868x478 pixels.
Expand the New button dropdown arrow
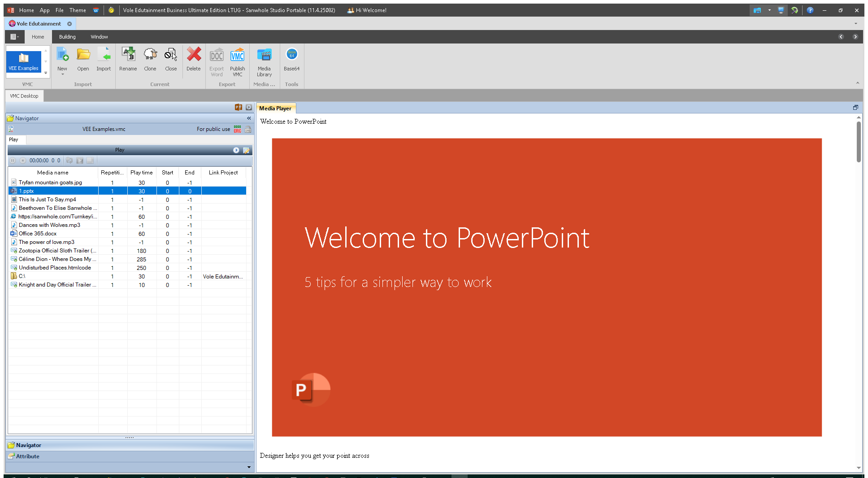62,74
